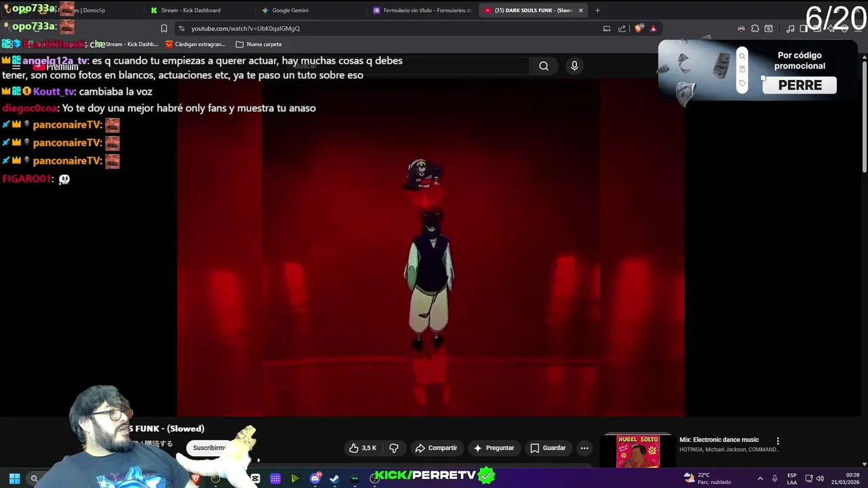
Task: Click the Suscribirme subscribe button
Action: (209, 448)
